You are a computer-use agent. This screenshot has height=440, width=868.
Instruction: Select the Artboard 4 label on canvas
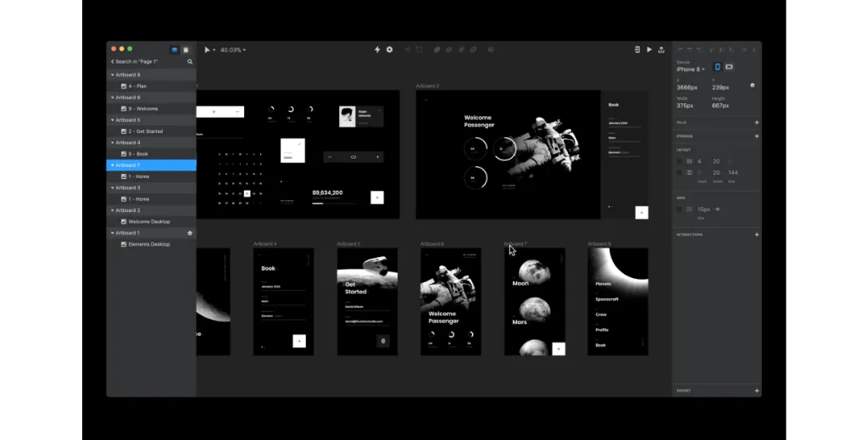point(265,244)
